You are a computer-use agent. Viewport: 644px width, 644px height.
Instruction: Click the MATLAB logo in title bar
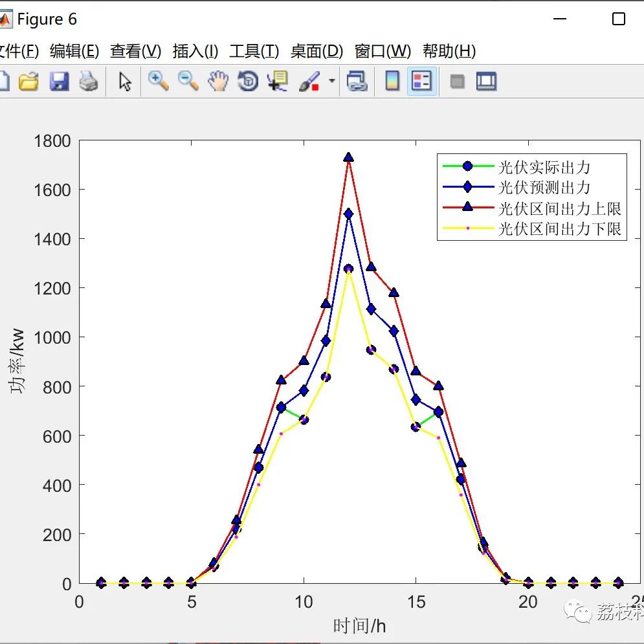coord(5,19)
